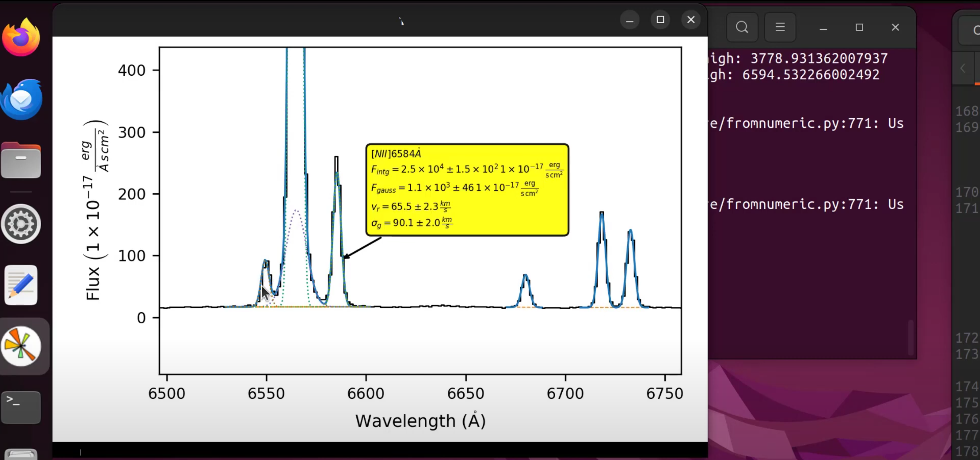Launch the Text Editor from dock
Viewport: 980px width, 460px height.
[21, 285]
